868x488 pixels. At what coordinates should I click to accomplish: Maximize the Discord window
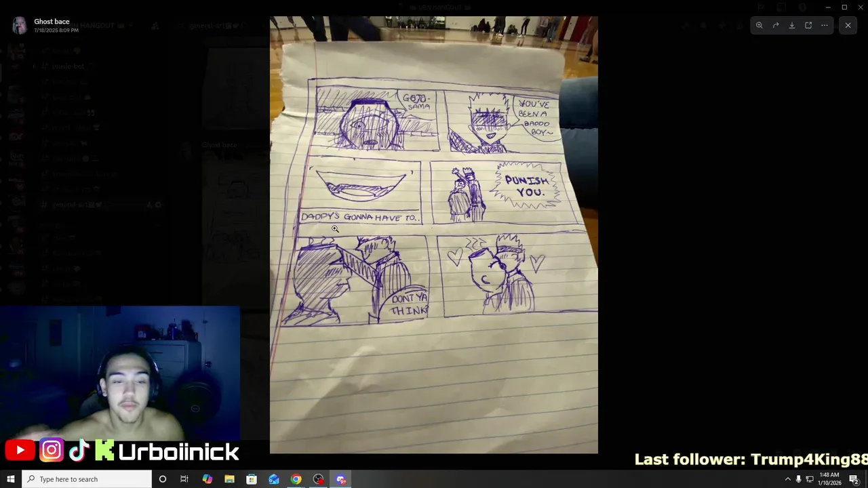point(844,7)
